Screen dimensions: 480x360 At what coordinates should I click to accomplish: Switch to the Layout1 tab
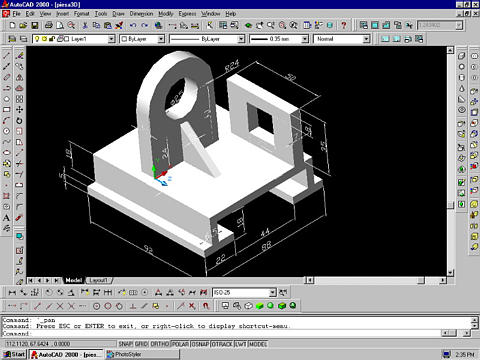99,280
